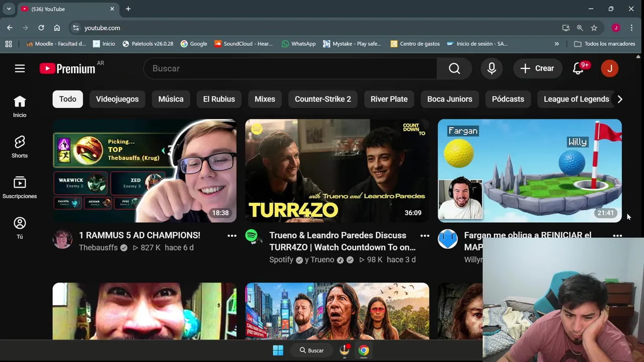Select the Mixes filter chip
The height and width of the screenshot is (362, 644).
265,99
